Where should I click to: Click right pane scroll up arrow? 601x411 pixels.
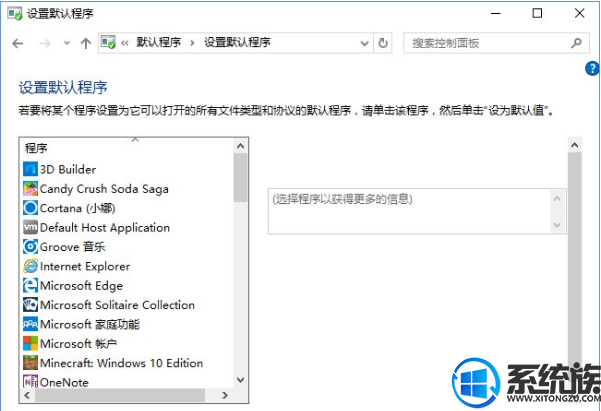(575, 145)
